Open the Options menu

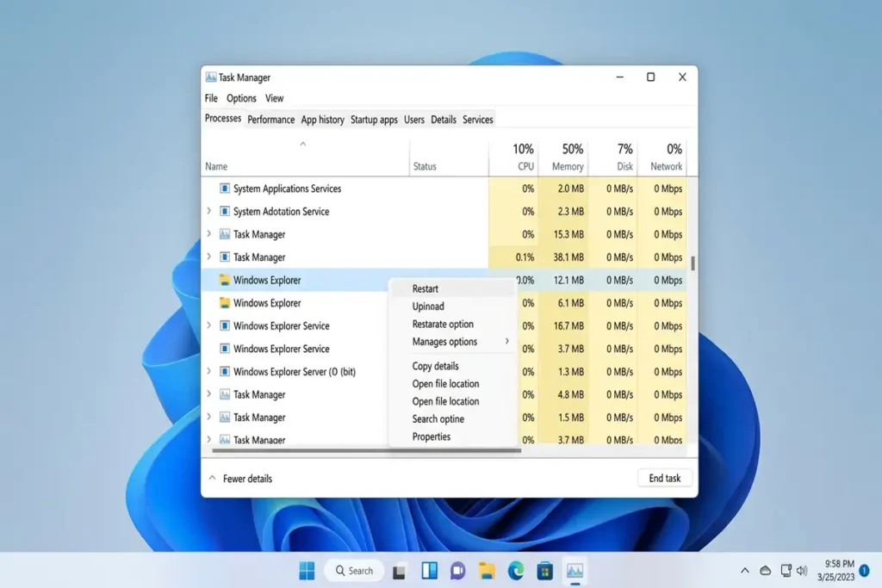point(241,98)
